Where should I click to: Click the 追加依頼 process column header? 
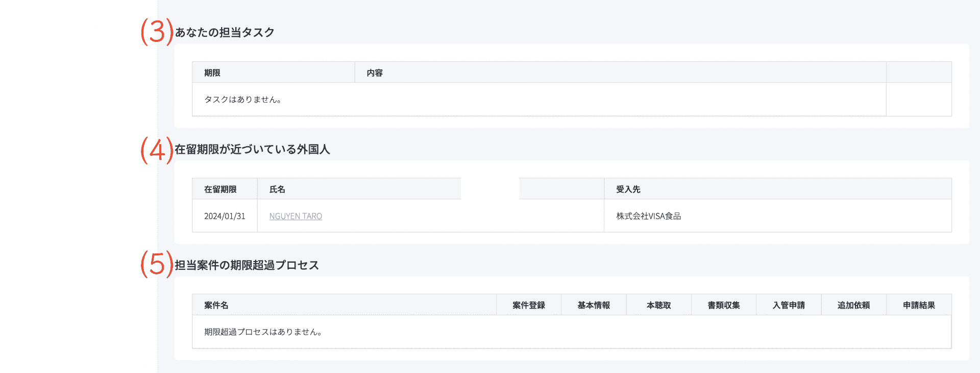853,305
